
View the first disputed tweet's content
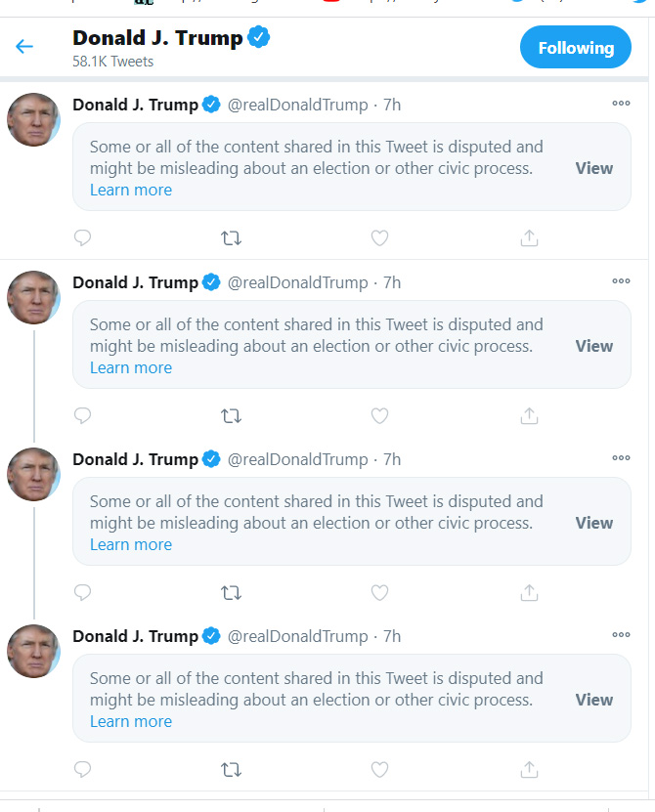593,168
